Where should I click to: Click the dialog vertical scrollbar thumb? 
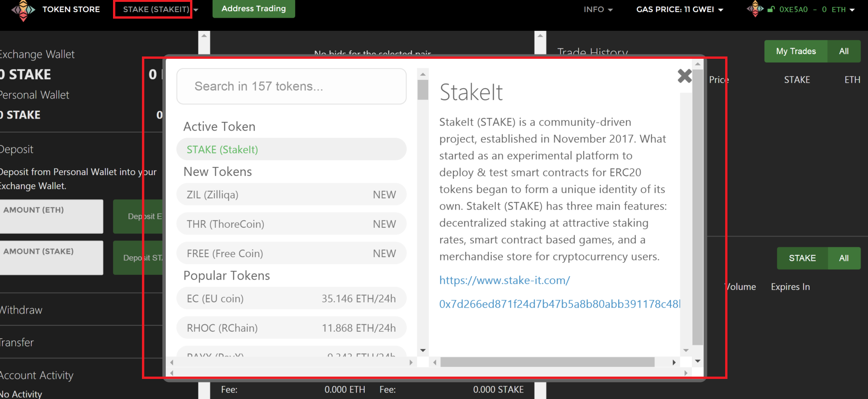(698, 207)
